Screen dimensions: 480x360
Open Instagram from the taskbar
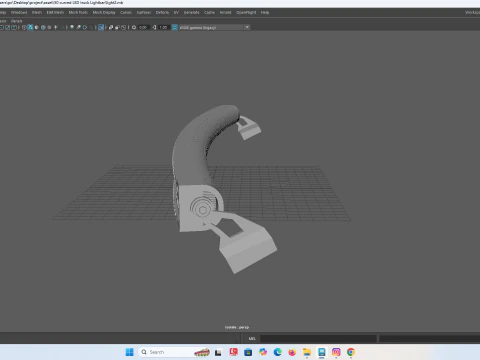[x=336, y=352]
